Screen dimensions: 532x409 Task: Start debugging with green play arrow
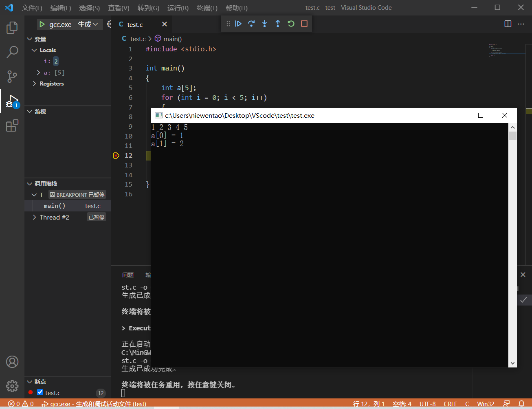pyautogui.click(x=42, y=24)
